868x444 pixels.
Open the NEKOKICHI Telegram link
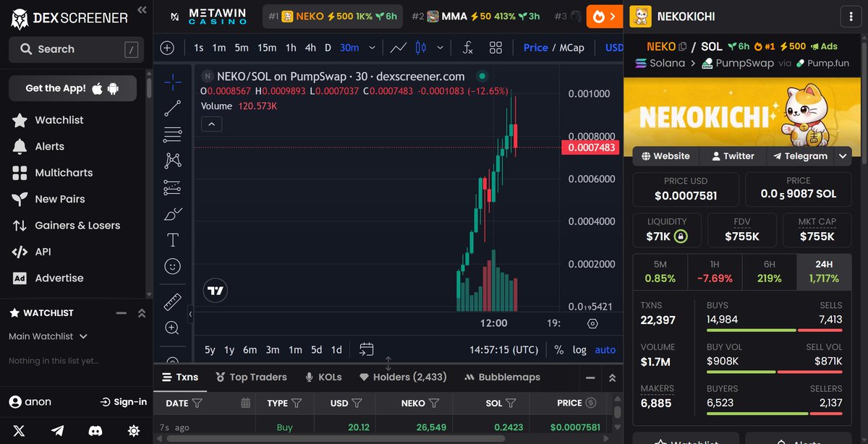(800, 155)
